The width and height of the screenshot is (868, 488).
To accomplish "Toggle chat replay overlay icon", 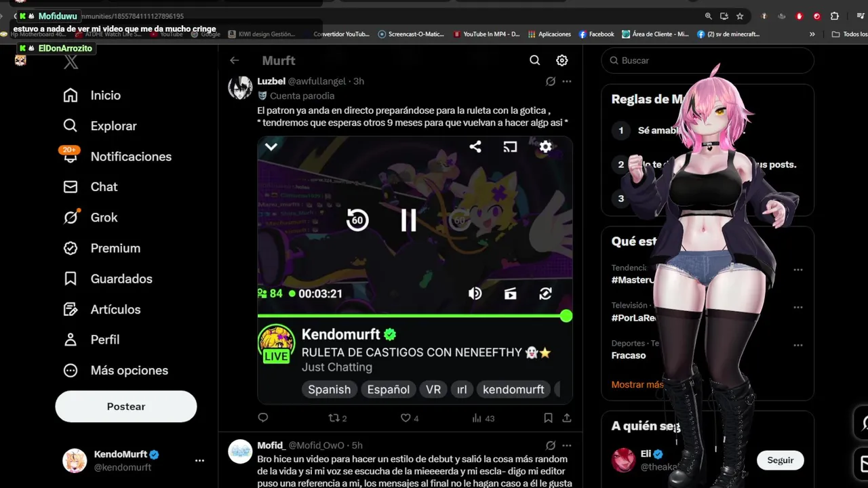I will point(510,293).
